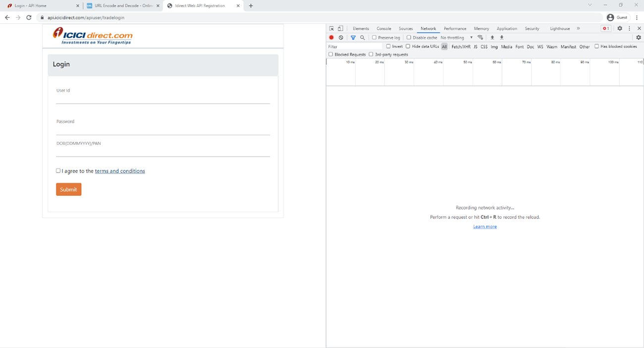Open network conditions wifi icon
The image size is (644, 348).
point(480,38)
